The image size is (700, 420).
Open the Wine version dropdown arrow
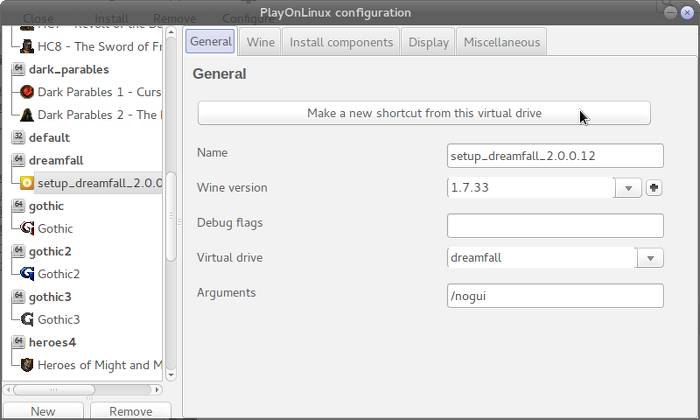[628, 188]
